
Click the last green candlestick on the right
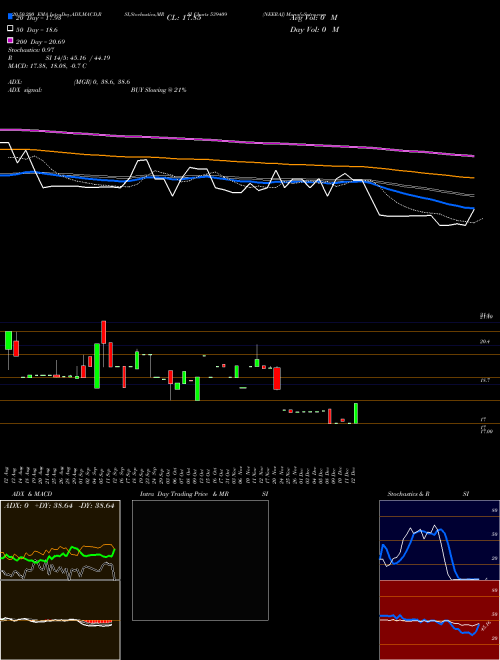pos(356,413)
